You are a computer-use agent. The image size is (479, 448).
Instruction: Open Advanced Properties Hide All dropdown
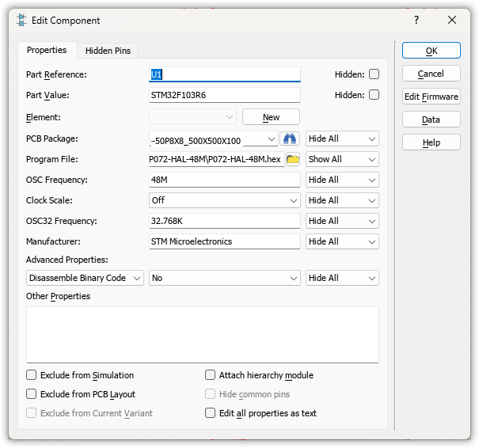342,278
